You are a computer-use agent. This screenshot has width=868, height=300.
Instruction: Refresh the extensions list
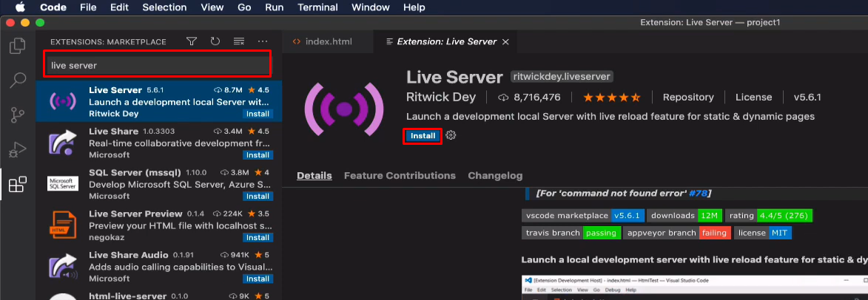point(215,41)
